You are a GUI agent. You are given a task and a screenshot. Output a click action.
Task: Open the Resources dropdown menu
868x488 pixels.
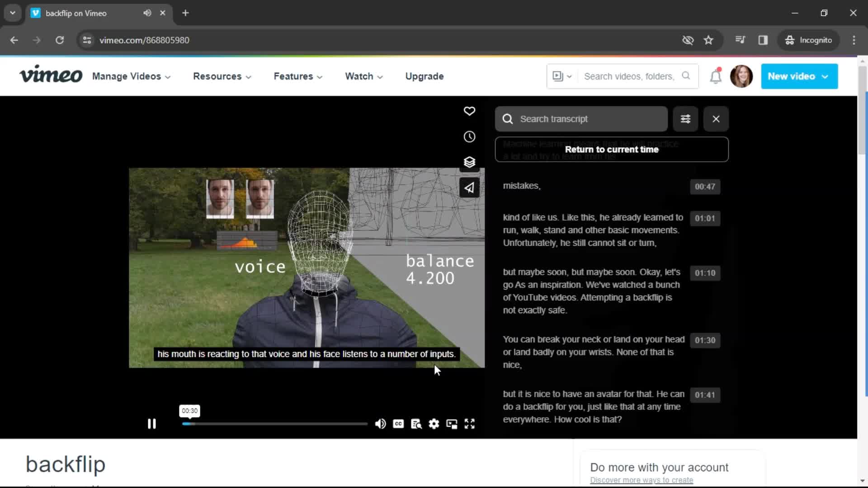click(x=221, y=76)
